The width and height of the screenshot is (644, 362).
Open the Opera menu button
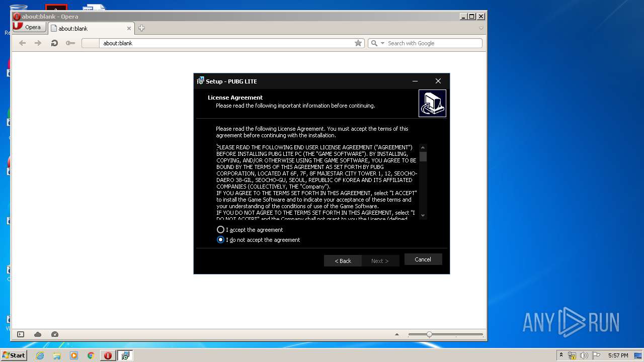[28, 27]
